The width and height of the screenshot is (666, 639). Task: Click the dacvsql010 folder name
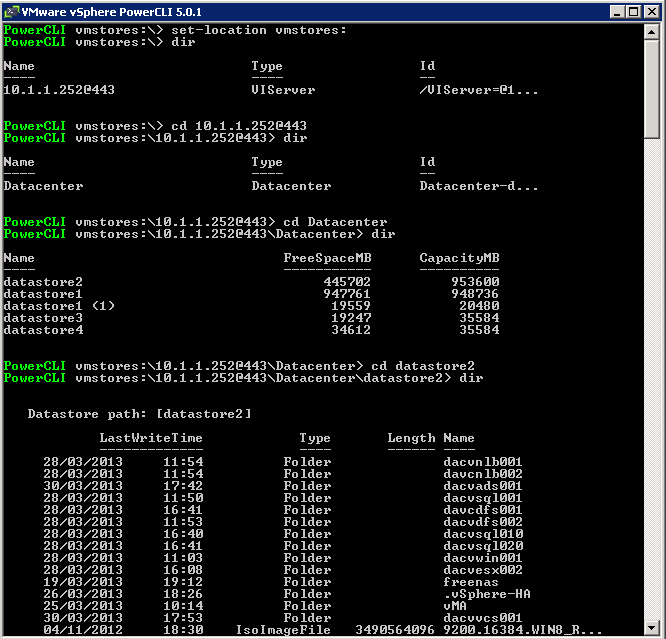click(483, 534)
